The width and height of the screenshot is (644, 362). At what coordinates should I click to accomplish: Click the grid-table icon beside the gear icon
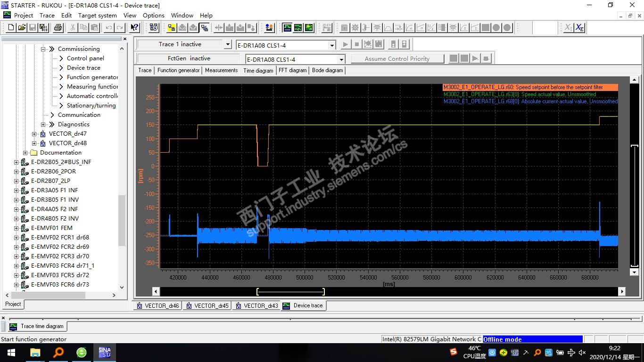click(344, 28)
